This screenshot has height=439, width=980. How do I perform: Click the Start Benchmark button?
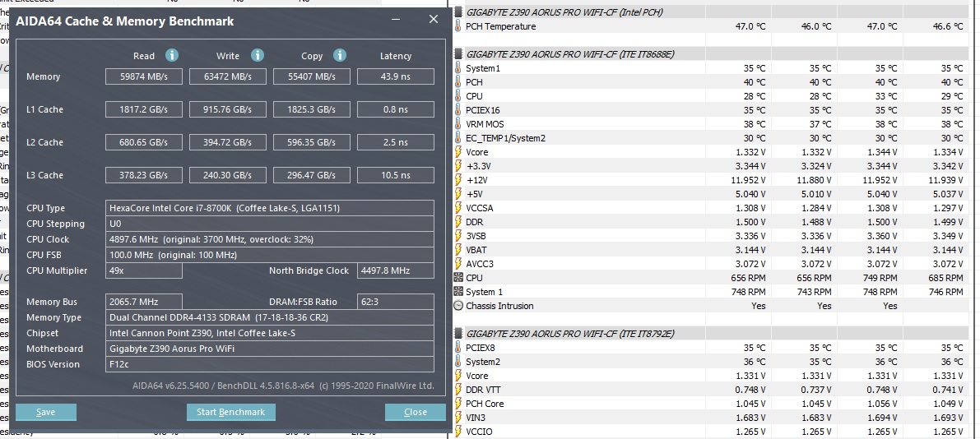[x=230, y=412]
